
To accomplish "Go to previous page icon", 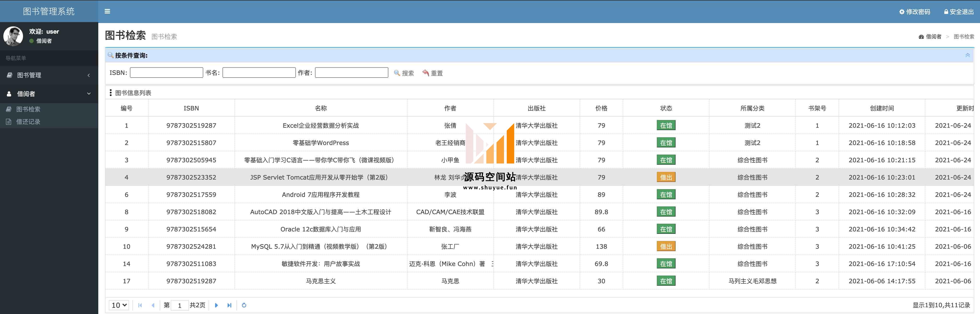I will (153, 305).
